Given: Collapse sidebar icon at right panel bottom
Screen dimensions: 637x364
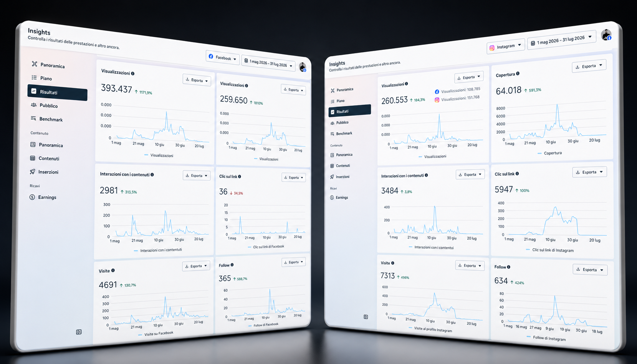Looking at the screenshot, I should pos(366,317).
